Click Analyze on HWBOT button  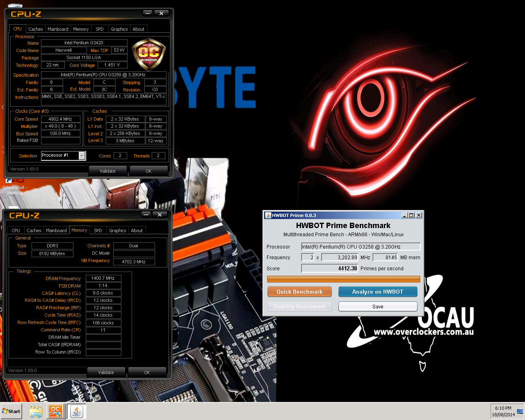[x=378, y=292]
